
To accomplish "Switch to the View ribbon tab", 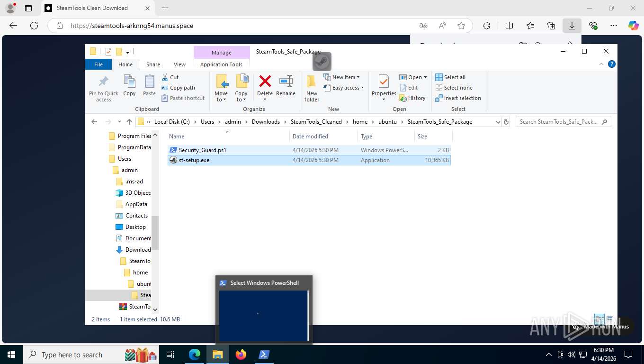I will tap(179, 64).
